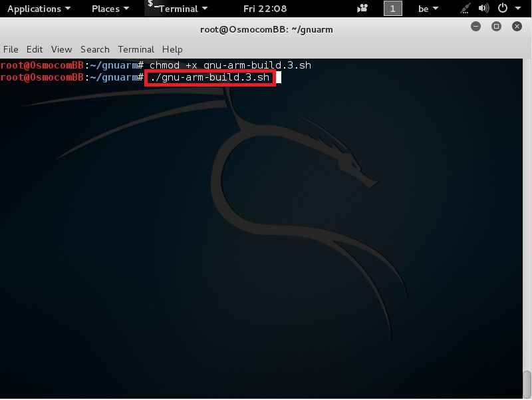Screen dimensions: 532x400
Task: Open the workspace 1 indicator
Action: click(x=392, y=8)
